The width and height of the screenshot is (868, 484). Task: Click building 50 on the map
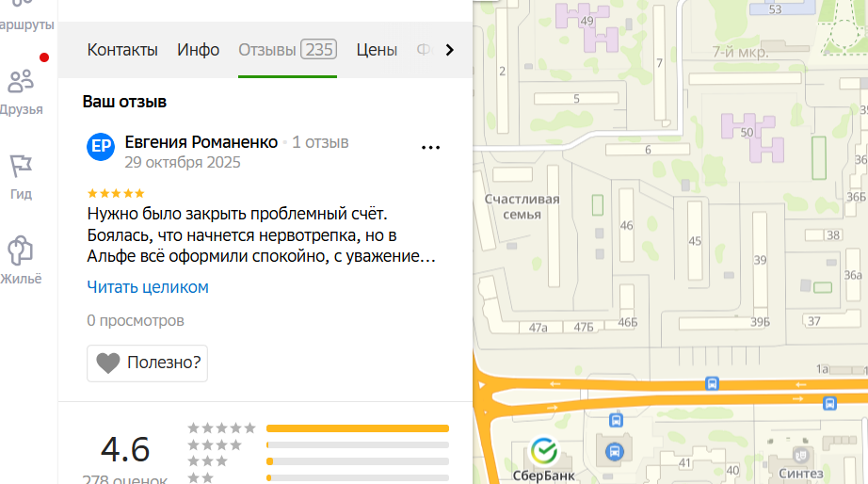click(x=753, y=137)
